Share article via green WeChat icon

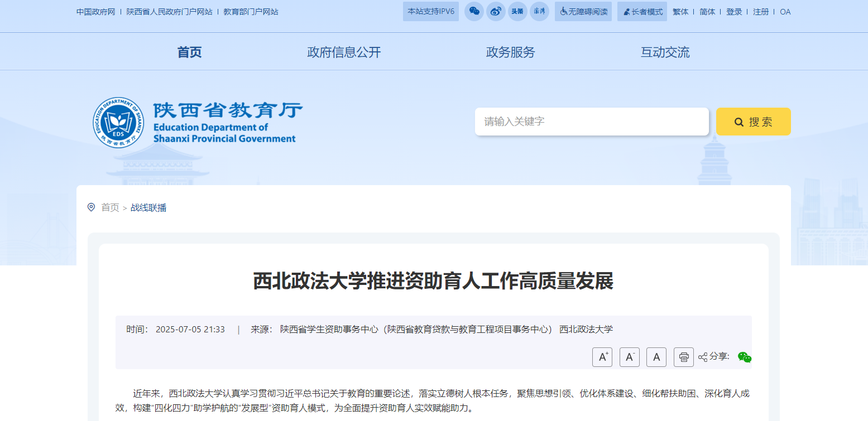pyautogui.click(x=745, y=357)
